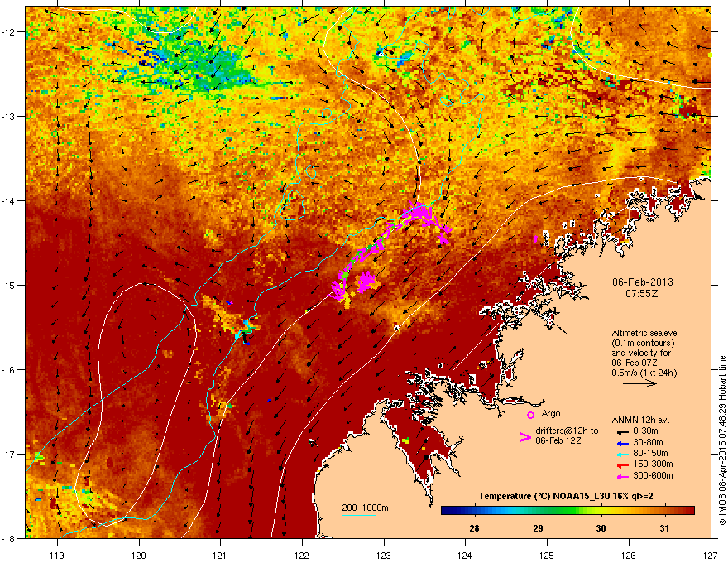Click longitude axis label '127'
Viewport: 728px width, 563px height.
point(711,555)
